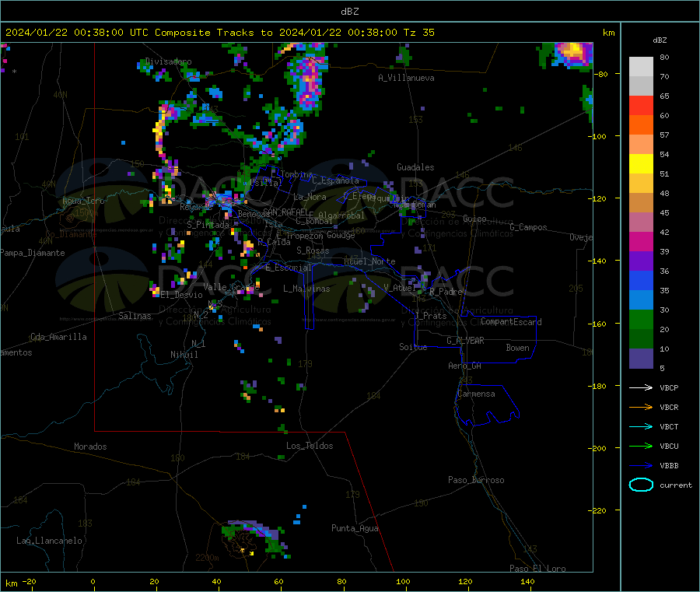Click the Carmensa map label
The image size is (700, 592).
click(x=476, y=394)
